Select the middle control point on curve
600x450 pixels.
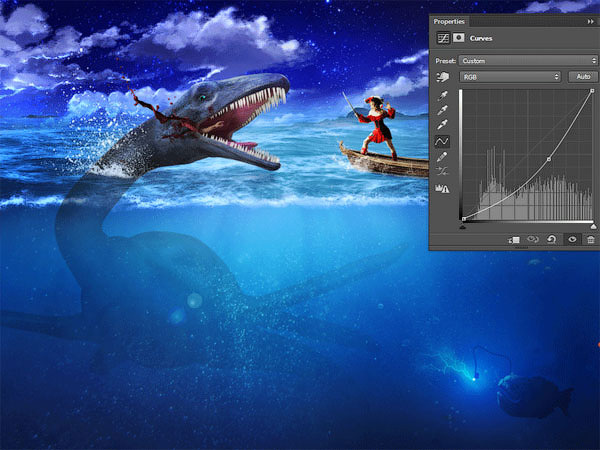[x=549, y=159]
